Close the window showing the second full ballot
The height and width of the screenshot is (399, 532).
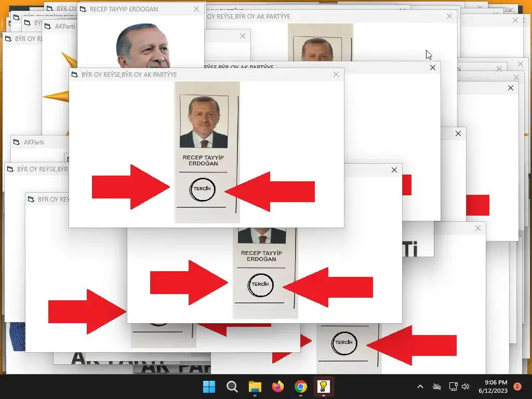click(394, 170)
